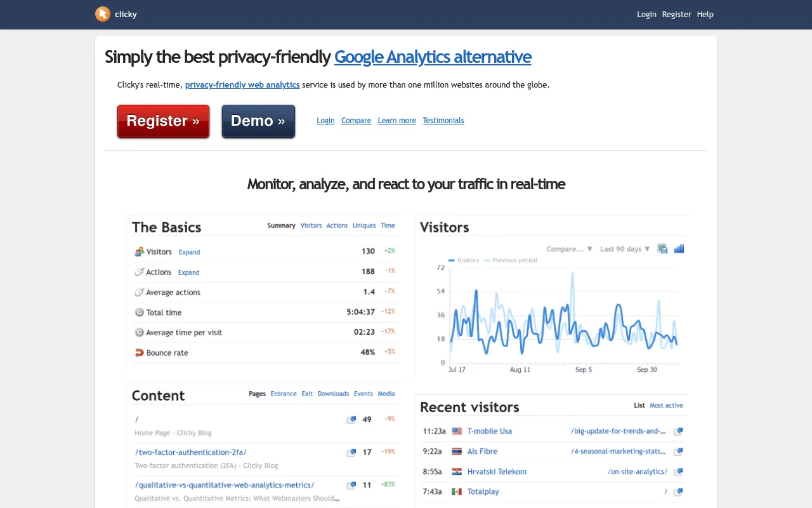
Task: Click the Login link beside the Demo button
Action: point(325,121)
